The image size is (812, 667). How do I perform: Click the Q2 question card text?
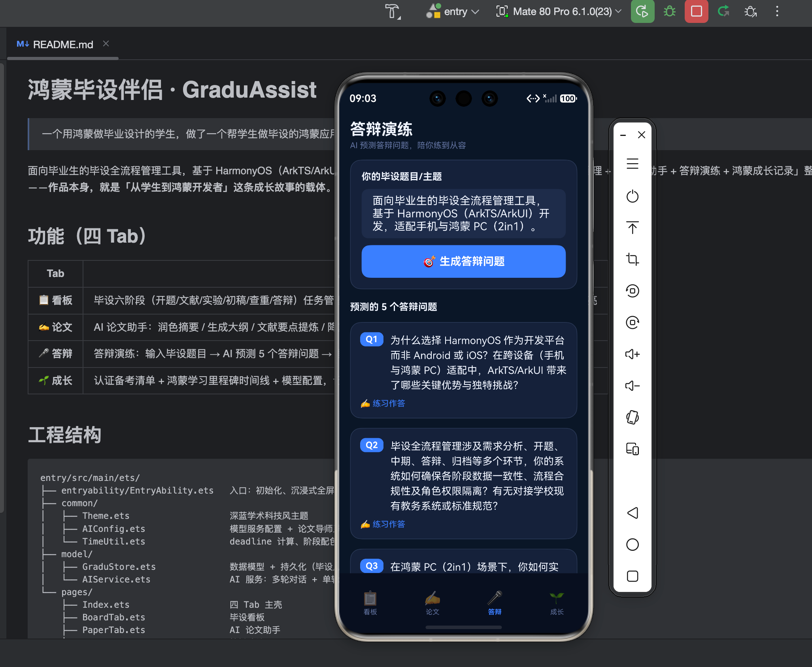point(478,476)
